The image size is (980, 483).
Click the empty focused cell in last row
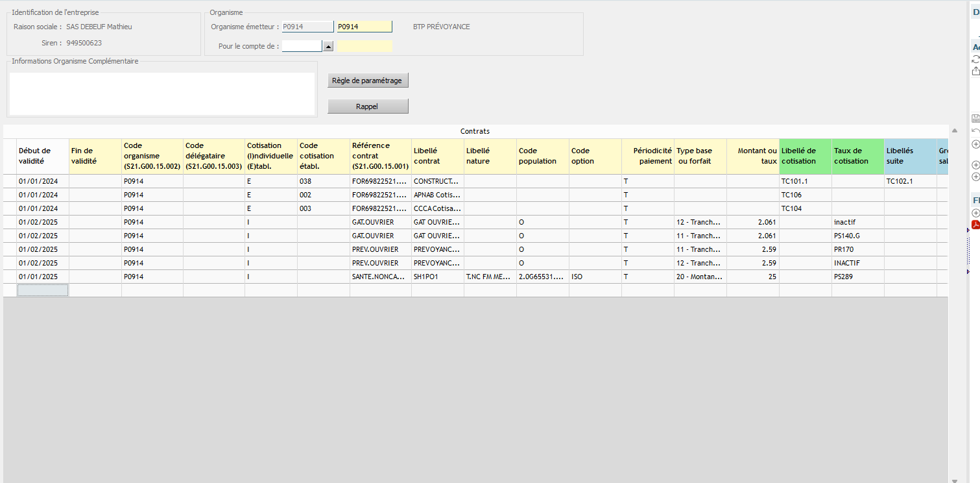[x=42, y=290]
